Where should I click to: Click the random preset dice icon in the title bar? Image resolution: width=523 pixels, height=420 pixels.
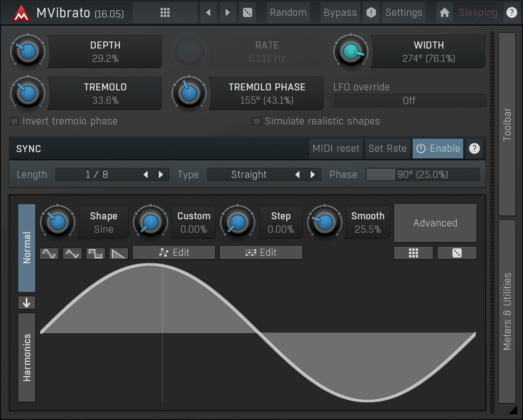pyautogui.click(x=248, y=12)
